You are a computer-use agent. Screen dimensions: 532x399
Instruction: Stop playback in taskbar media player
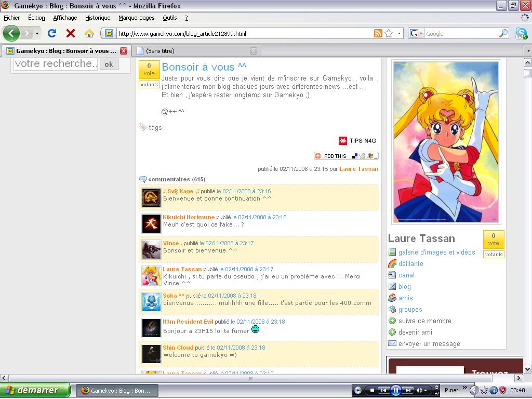click(x=372, y=391)
